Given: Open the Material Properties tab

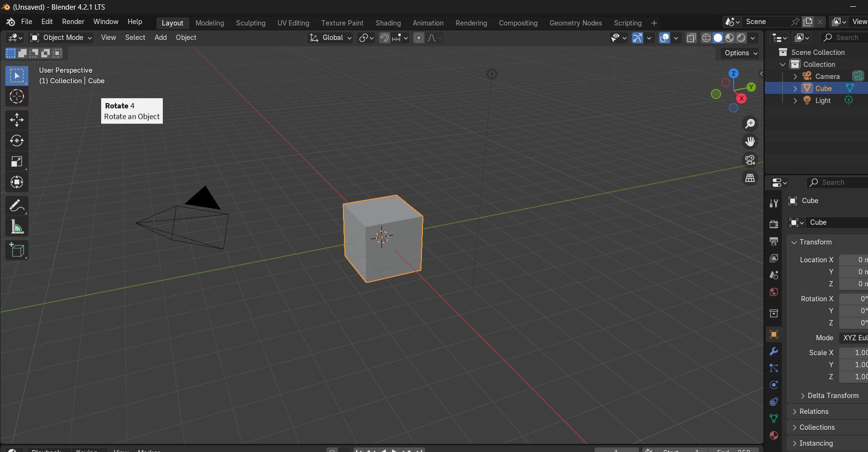Looking at the screenshot, I should coord(774,435).
